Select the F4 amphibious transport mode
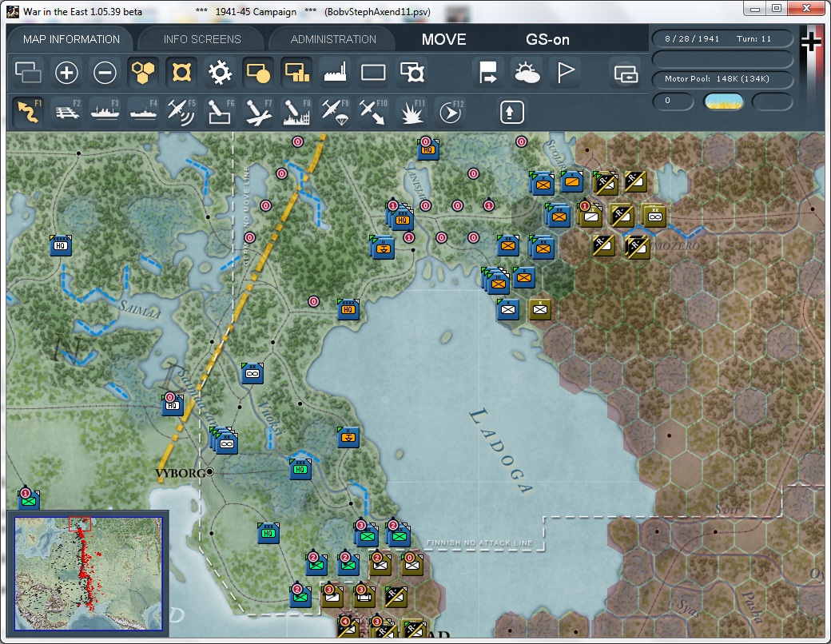Image resolution: width=831 pixels, height=644 pixels. [x=143, y=112]
